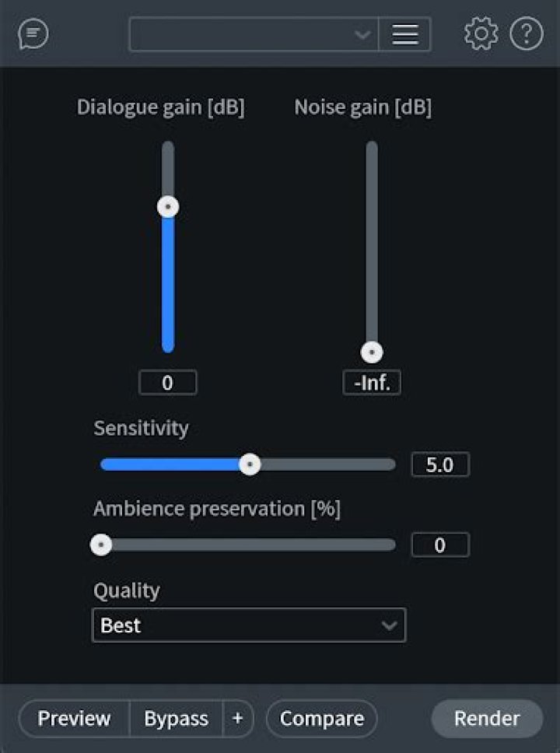Click top of Noise gain slider track
Screen dimensions: 560x753
point(373,148)
